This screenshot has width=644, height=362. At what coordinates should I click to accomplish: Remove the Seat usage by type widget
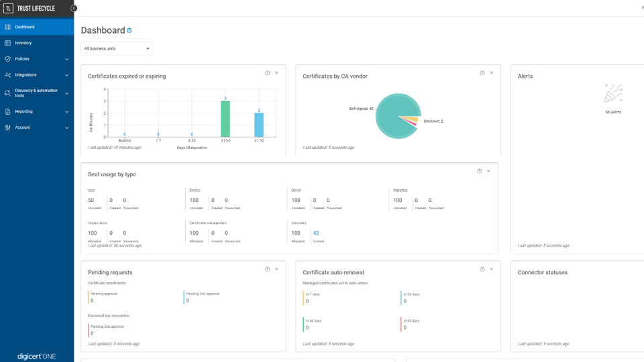click(x=489, y=171)
